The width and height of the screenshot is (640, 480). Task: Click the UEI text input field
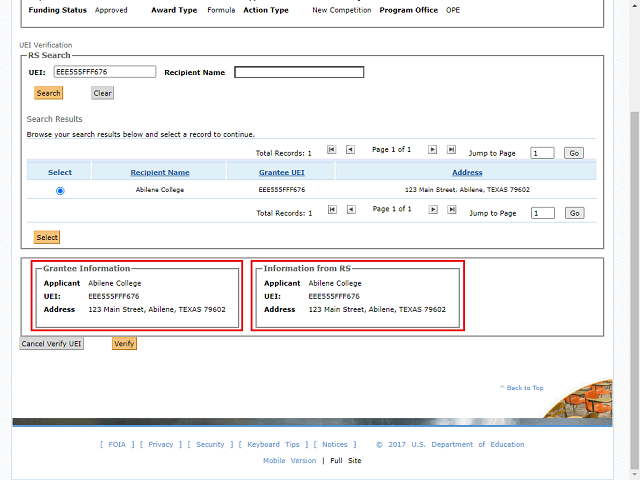point(104,72)
